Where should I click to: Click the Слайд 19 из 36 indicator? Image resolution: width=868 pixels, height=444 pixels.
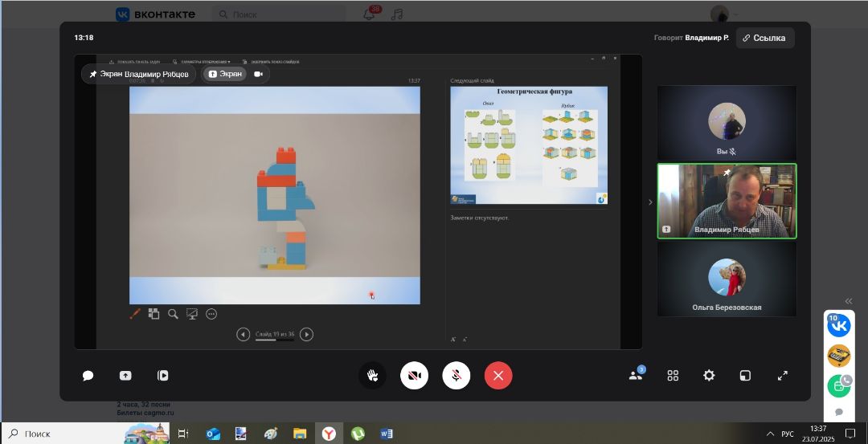pos(275,335)
